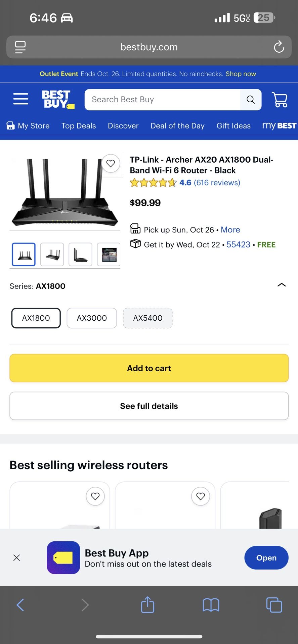Open Safari page settings icon
Image resolution: width=298 pixels, height=644 pixels.
[x=20, y=47]
